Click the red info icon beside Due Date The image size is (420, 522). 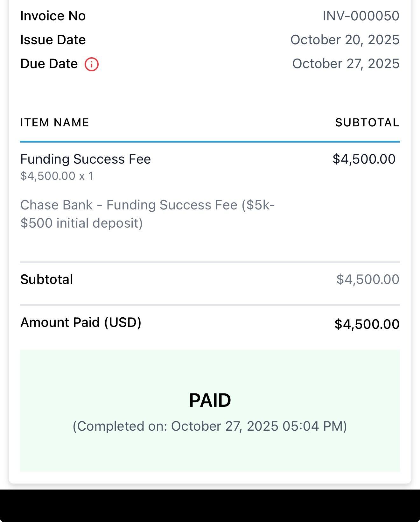(92, 64)
